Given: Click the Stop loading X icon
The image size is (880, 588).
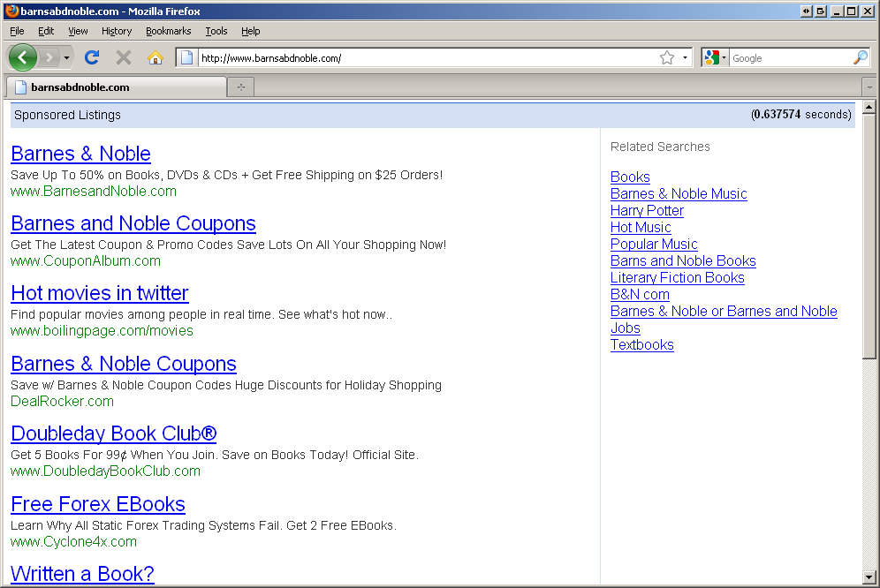Looking at the screenshot, I should (x=124, y=57).
